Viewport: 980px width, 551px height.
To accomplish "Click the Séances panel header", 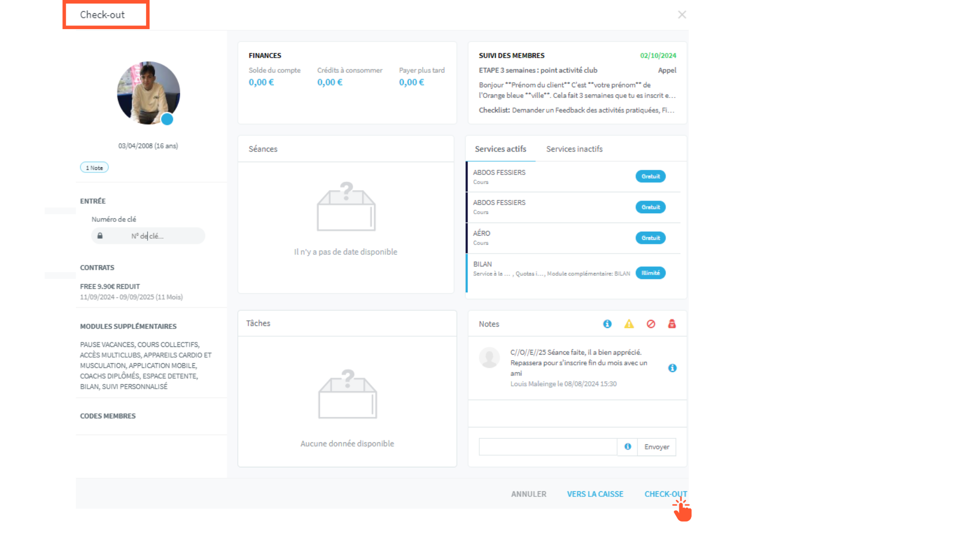I will [346, 149].
